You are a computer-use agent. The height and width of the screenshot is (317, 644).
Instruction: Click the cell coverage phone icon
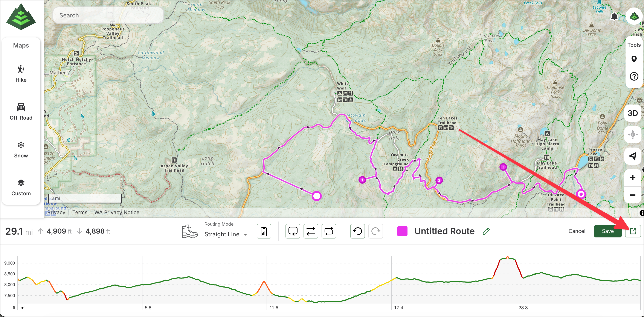(264, 231)
